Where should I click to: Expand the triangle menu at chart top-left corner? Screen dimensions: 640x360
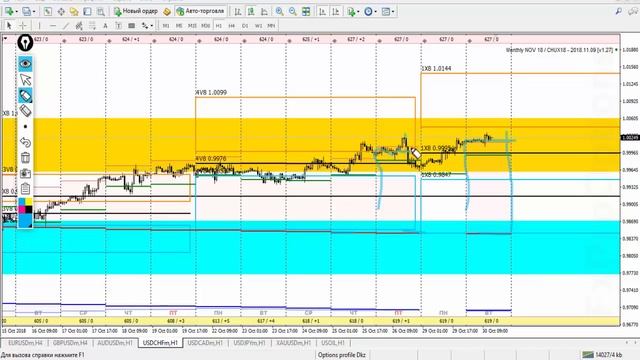[x=5, y=39]
